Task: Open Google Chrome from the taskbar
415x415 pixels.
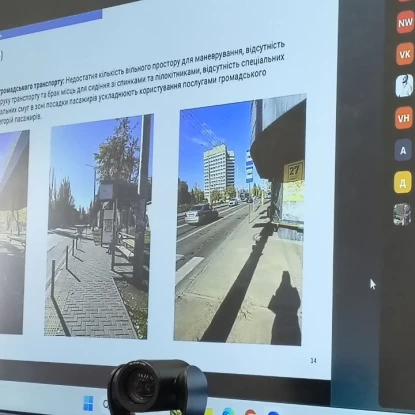Action: tap(250, 412)
